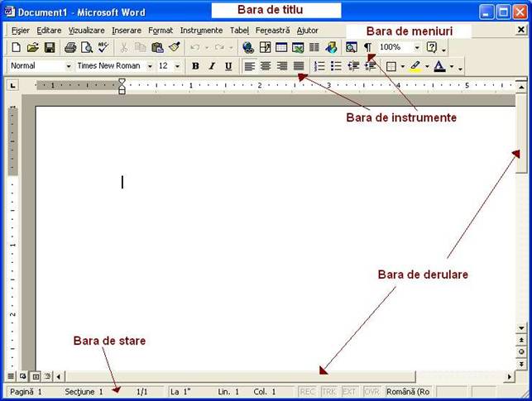Run the ABC spelling check
The image size is (532, 401).
(103, 47)
